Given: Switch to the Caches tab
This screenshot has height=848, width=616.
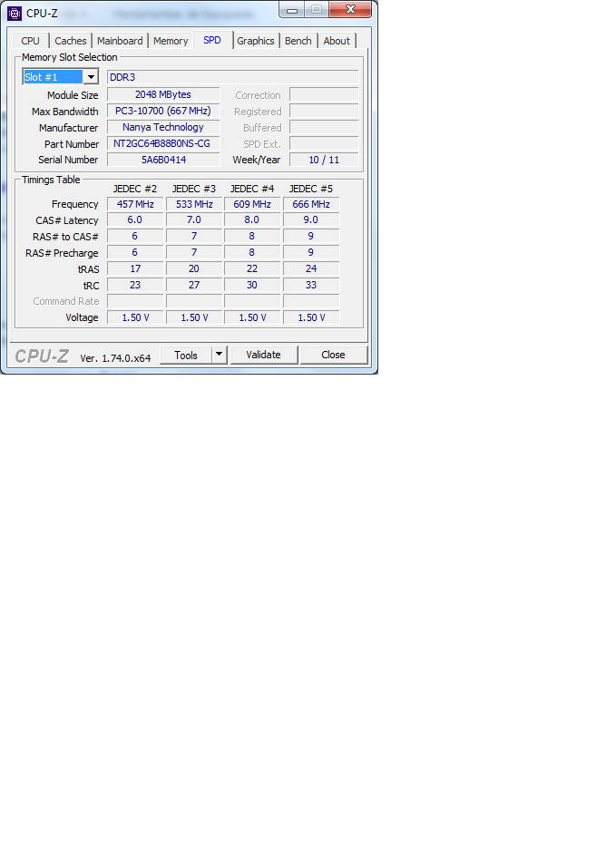Looking at the screenshot, I should [70, 41].
